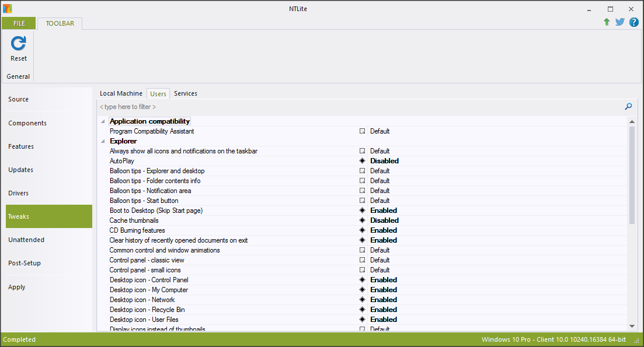Go to the Components page in sidebar
The height and width of the screenshot is (347, 644).
click(x=27, y=123)
